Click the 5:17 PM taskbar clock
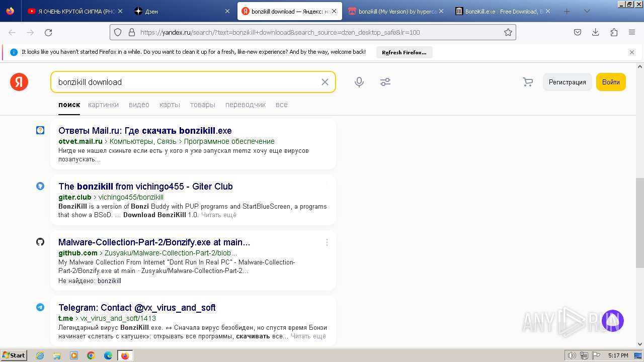Image resolution: width=644 pixels, height=362 pixels. (618, 355)
